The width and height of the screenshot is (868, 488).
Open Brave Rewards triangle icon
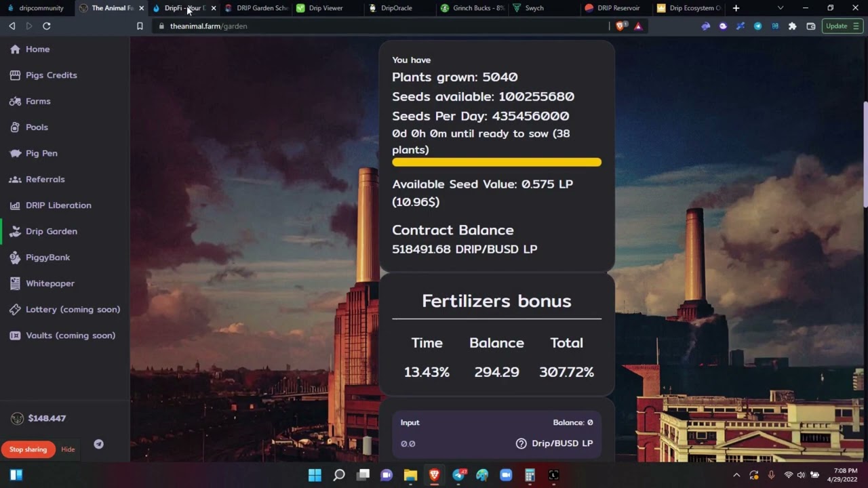[x=638, y=26]
